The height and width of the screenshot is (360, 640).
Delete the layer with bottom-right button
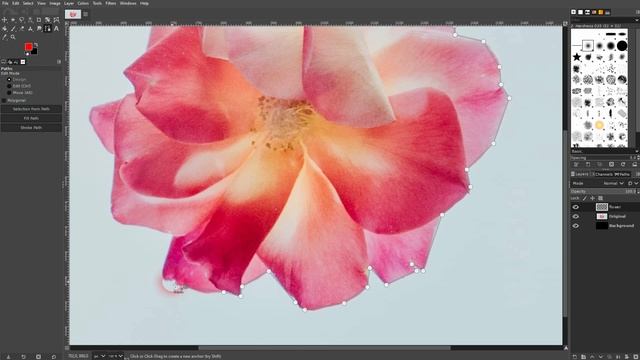click(635, 356)
